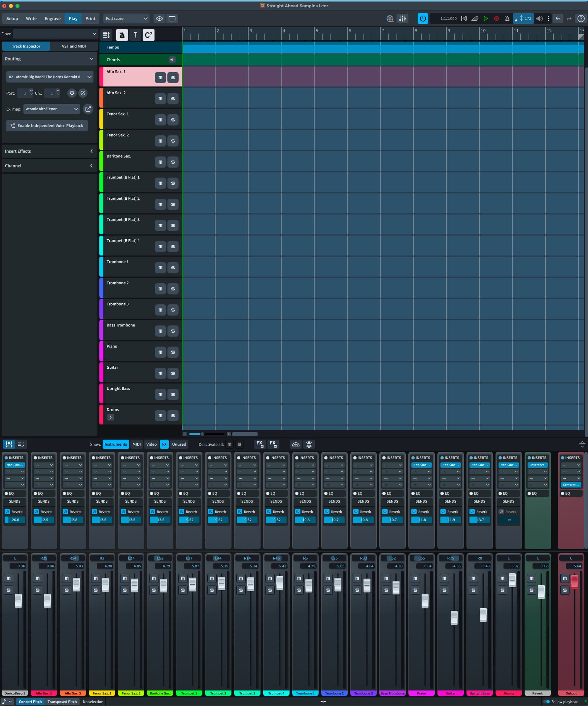Show MIDI channels in the mixer
This screenshot has height=706, width=588.
(136, 444)
